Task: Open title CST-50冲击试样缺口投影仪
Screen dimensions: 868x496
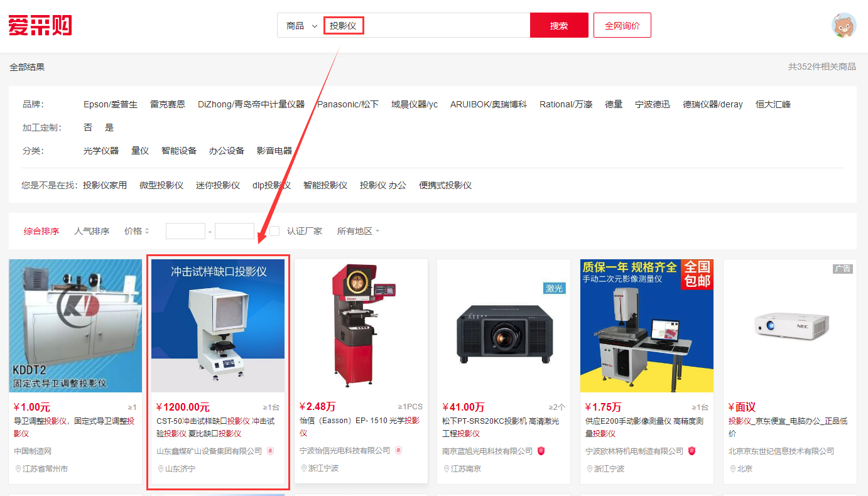Action: tap(215, 428)
